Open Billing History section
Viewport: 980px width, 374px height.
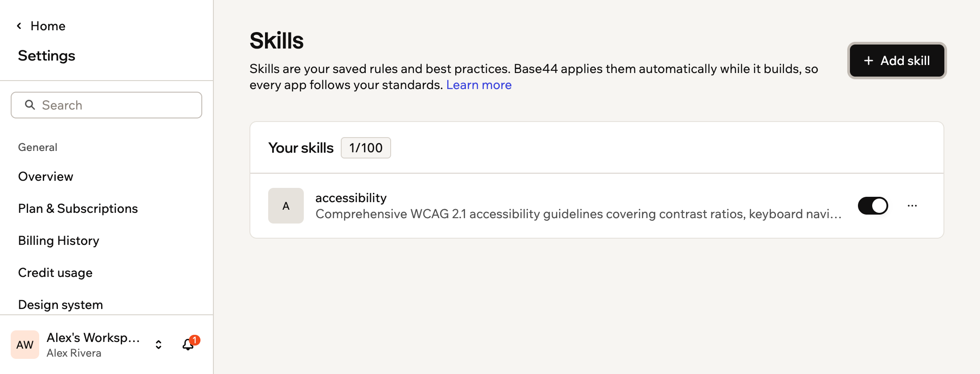tap(59, 240)
